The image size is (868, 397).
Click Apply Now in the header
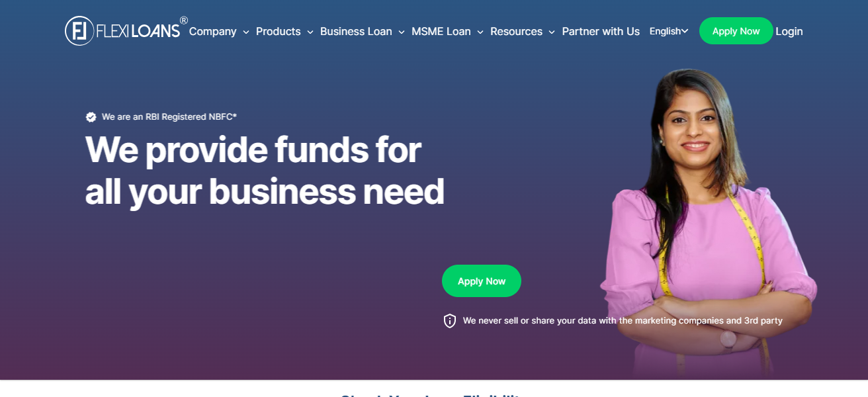click(736, 31)
